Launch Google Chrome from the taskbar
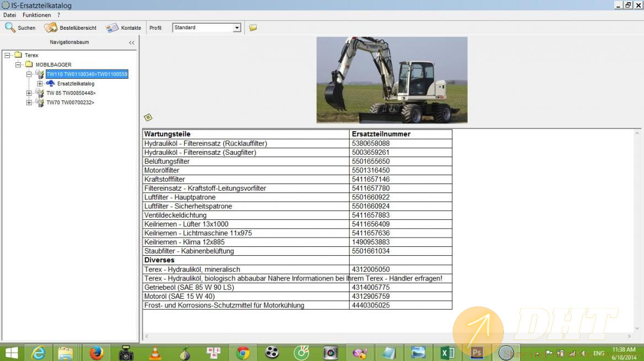 (x=243, y=353)
